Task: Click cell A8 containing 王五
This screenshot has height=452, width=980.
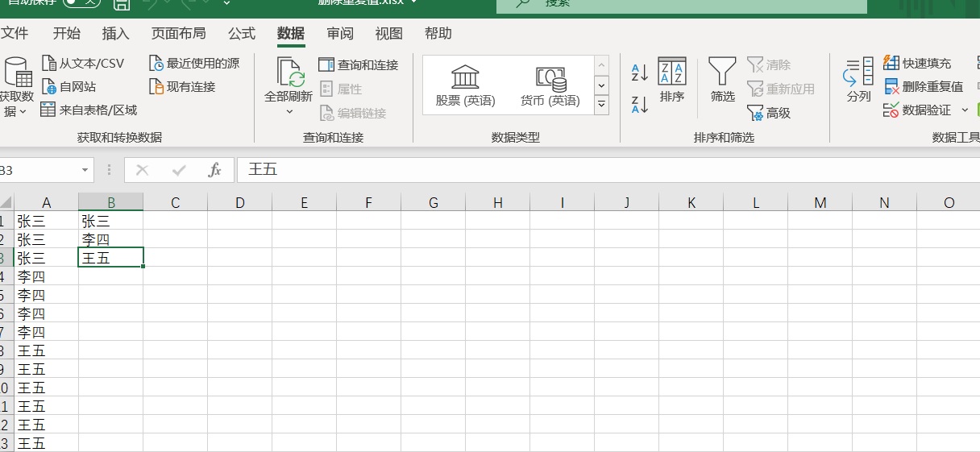Action: (46, 350)
